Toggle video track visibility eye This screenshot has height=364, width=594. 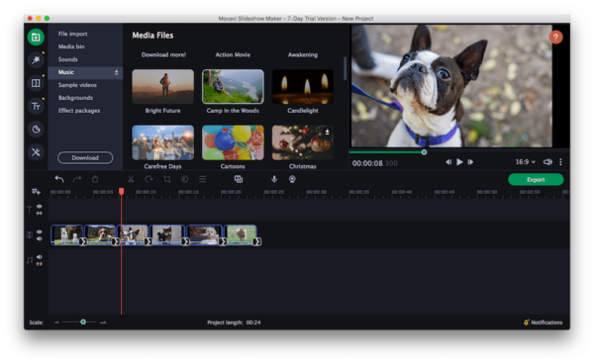39,231
